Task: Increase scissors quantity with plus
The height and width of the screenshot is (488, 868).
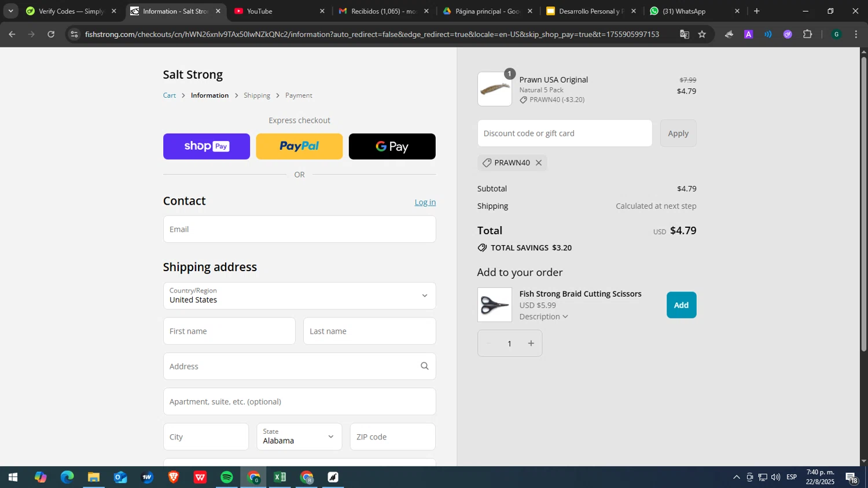Action: point(531,343)
